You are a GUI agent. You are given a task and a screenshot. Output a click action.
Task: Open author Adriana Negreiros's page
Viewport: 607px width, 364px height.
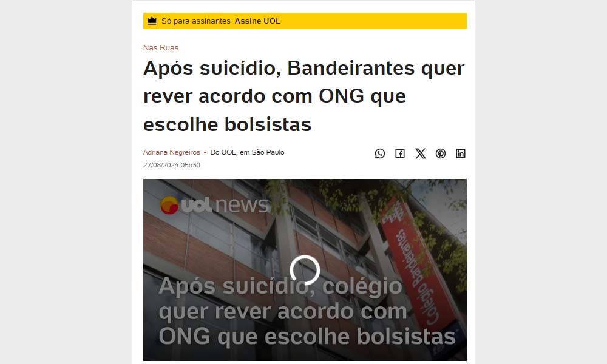pyautogui.click(x=172, y=152)
